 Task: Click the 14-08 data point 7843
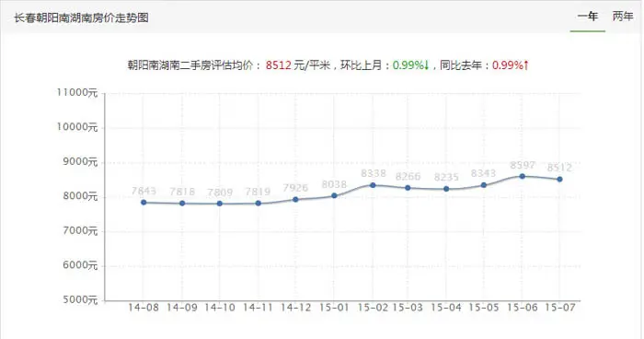pyautogui.click(x=144, y=203)
